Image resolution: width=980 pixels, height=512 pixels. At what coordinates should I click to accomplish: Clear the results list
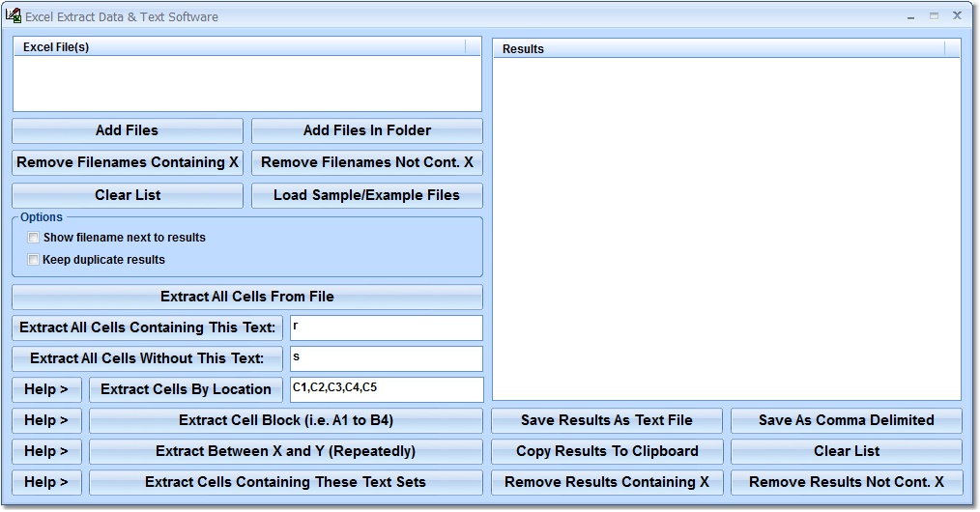(847, 451)
